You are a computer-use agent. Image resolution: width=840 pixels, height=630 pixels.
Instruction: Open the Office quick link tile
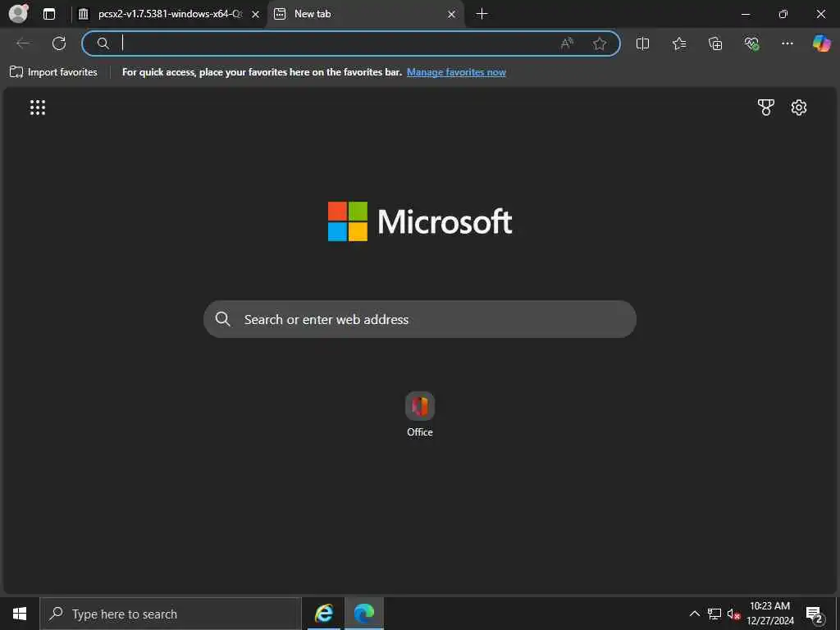pos(420,414)
